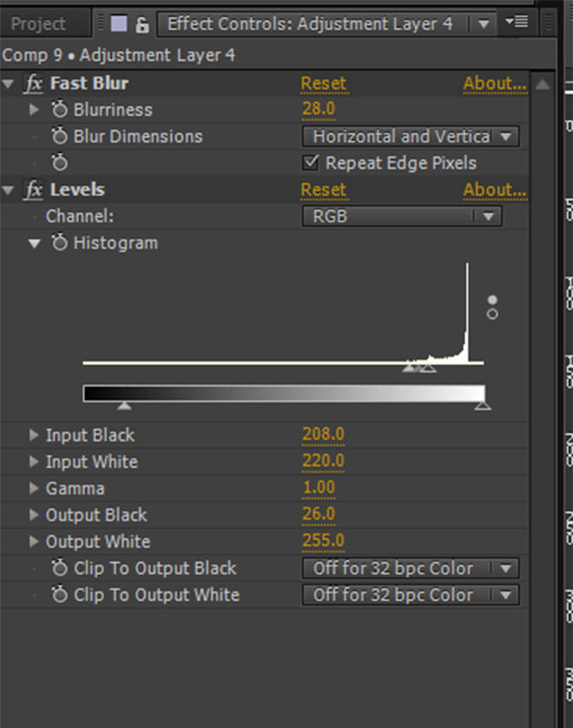Toggle the Clip To Output Black stopwatch

click(x=59, y=568)
